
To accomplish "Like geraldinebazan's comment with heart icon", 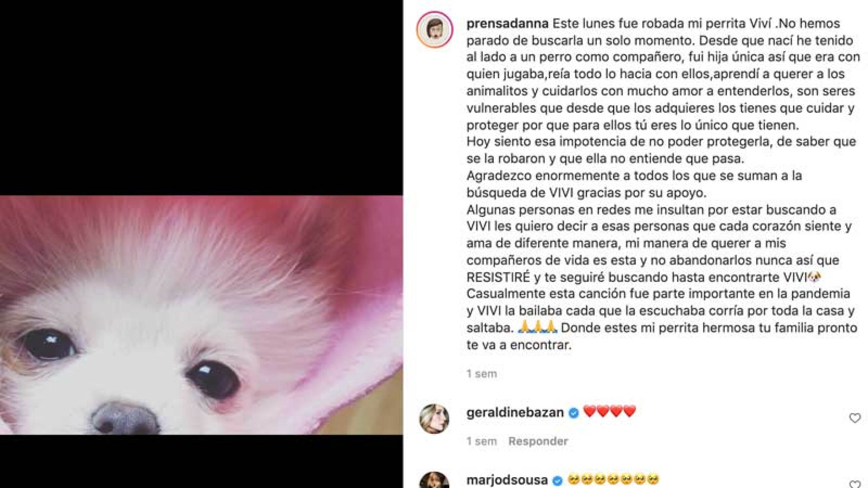I will point(854,419).
